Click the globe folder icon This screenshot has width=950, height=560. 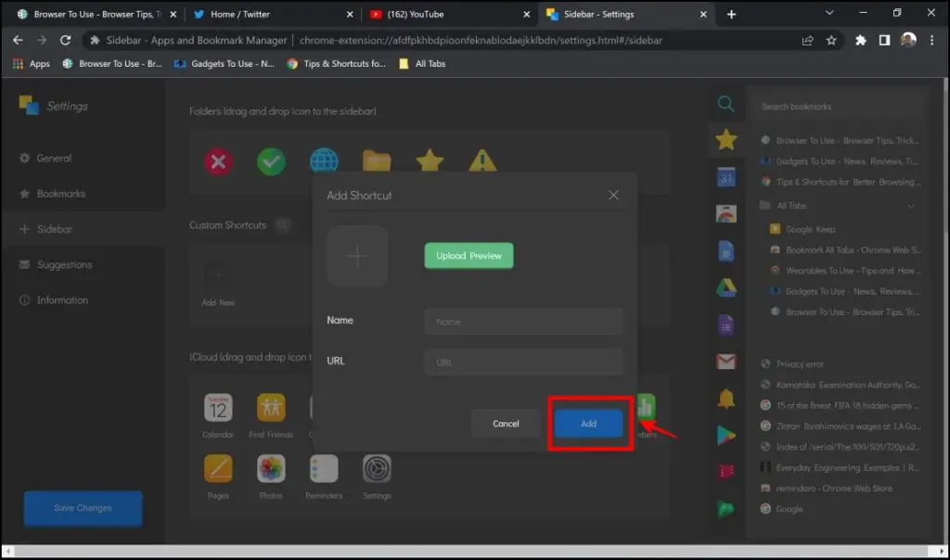(323, 160)
